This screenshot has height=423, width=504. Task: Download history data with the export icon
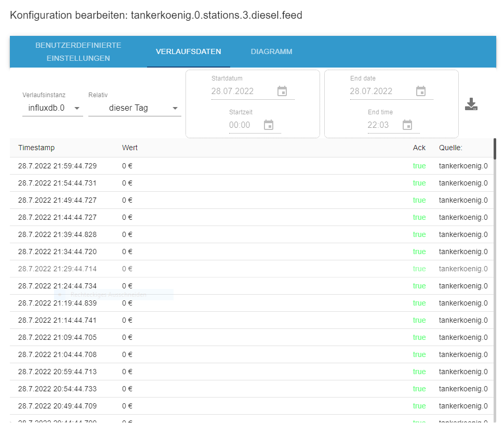tap(471, 104)
